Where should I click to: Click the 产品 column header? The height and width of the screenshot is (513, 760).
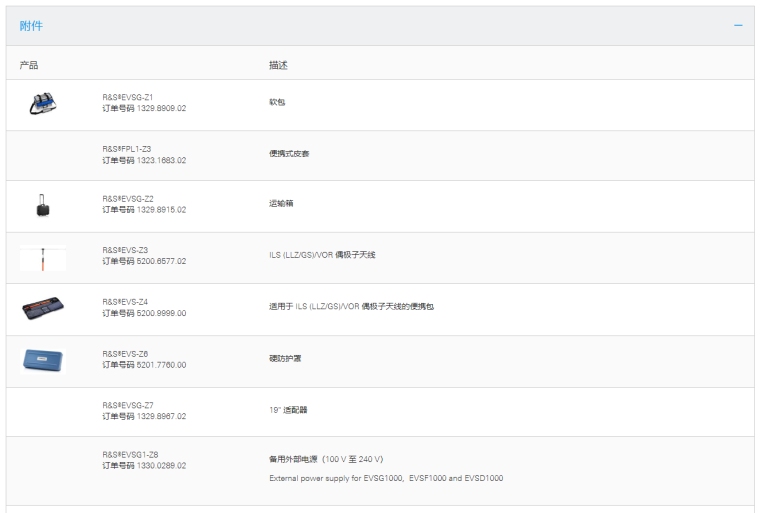tap(29, 65)
